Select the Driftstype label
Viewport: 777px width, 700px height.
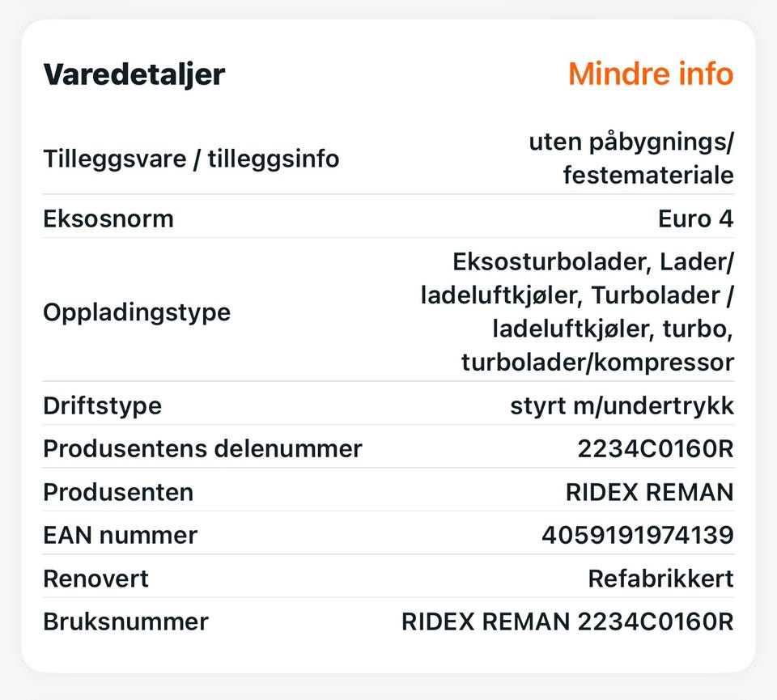click(x=103, y=405)
